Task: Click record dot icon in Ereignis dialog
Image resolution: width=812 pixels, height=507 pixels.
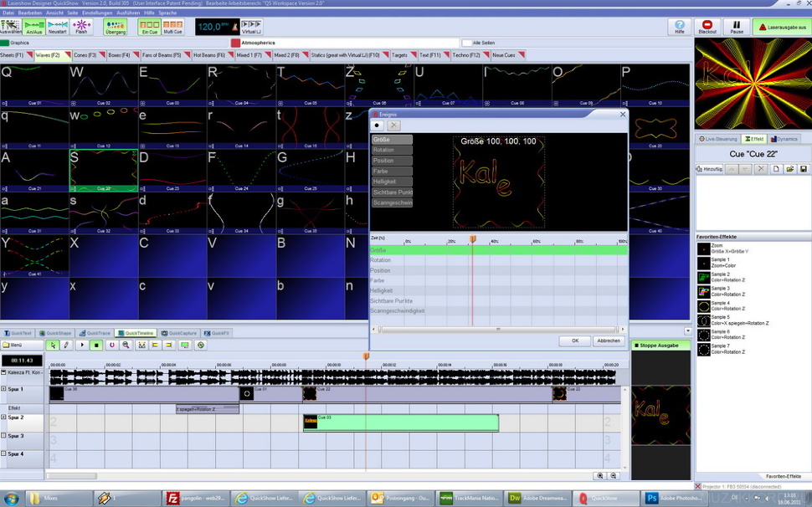Action: tap(378, 125)
